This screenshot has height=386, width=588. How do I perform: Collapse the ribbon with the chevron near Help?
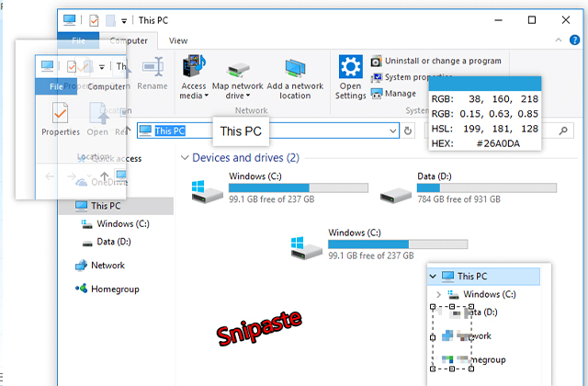point(559,40)
